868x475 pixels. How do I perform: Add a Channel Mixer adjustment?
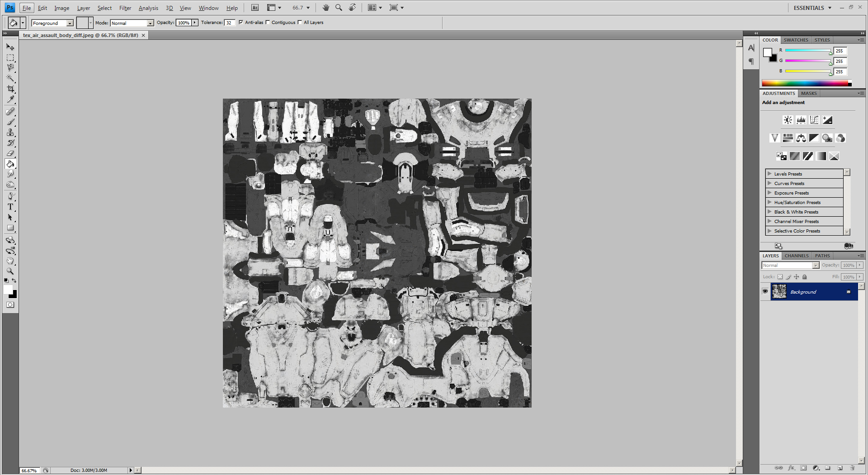[840, 138]
